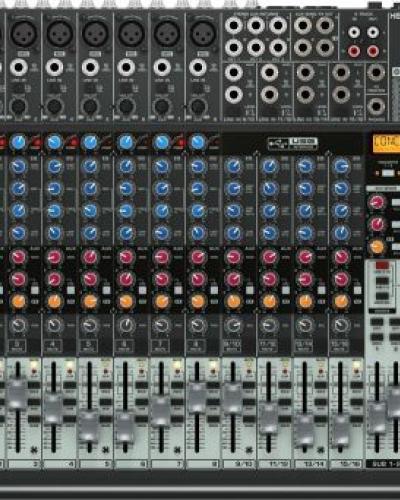Click channel 5's quarter-inch line-in jack
The image size is (400, 500).
click(90, 67)
